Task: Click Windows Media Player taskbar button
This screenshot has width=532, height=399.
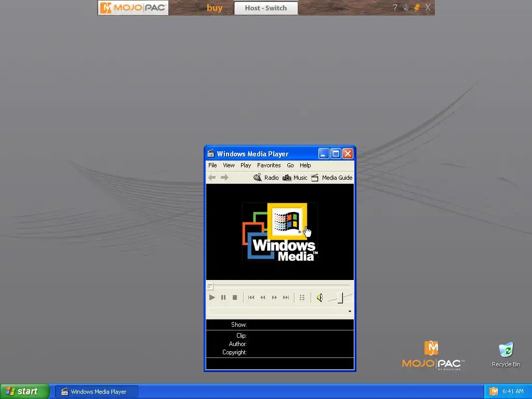Action: pos(97,392)
